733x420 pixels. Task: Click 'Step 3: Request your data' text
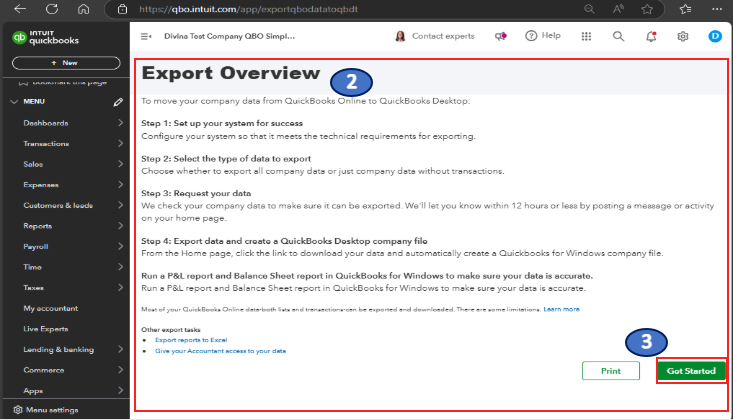pos(196,193)
